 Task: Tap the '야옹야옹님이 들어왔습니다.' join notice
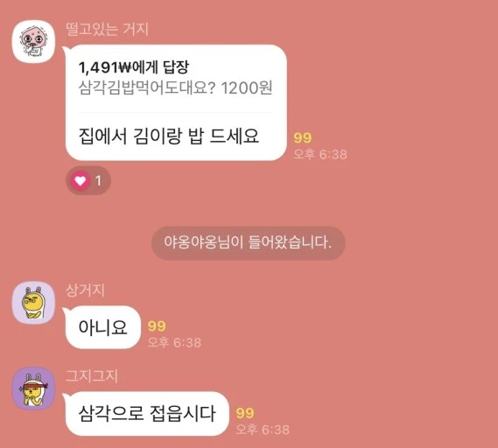pos(248,243)
